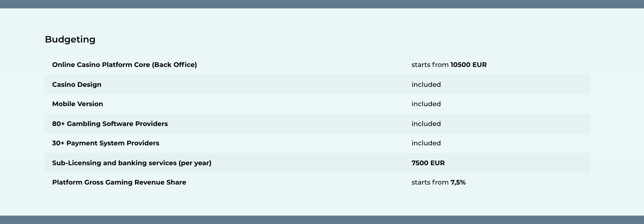Select 30+ Payment System Providers label
This screenshot has width=644, height=224.
(x=106, y=143)
